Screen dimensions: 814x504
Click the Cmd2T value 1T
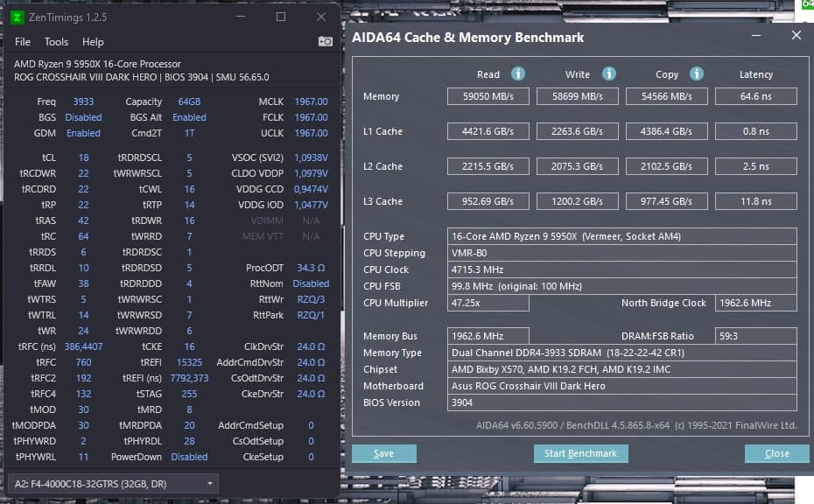coord(189,133)
